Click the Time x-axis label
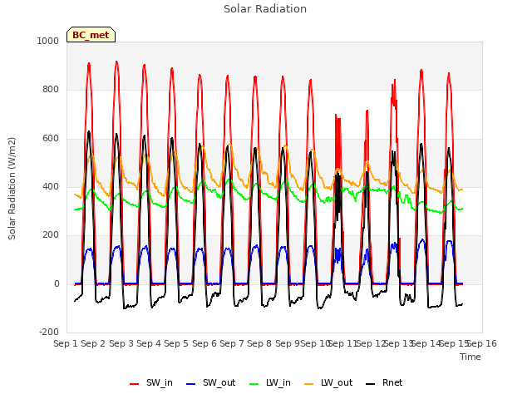 [470, 357]
